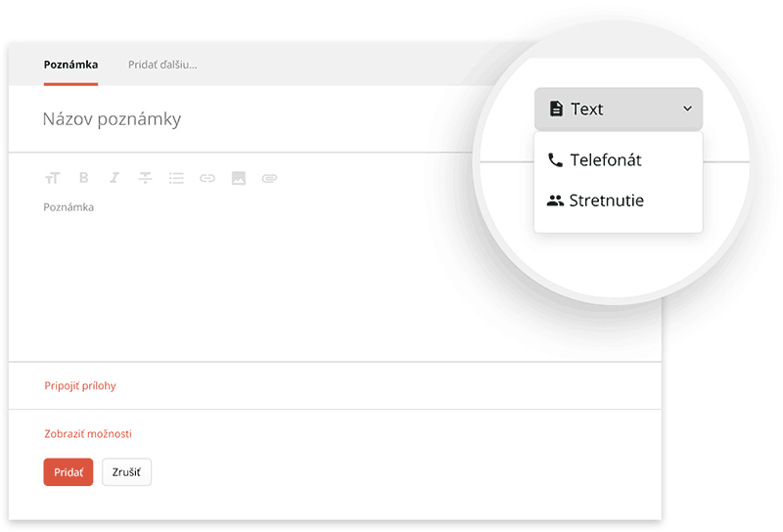This screenshot has height=532, width=783.
Task: Insert a bulleted list
Action: 176,178
